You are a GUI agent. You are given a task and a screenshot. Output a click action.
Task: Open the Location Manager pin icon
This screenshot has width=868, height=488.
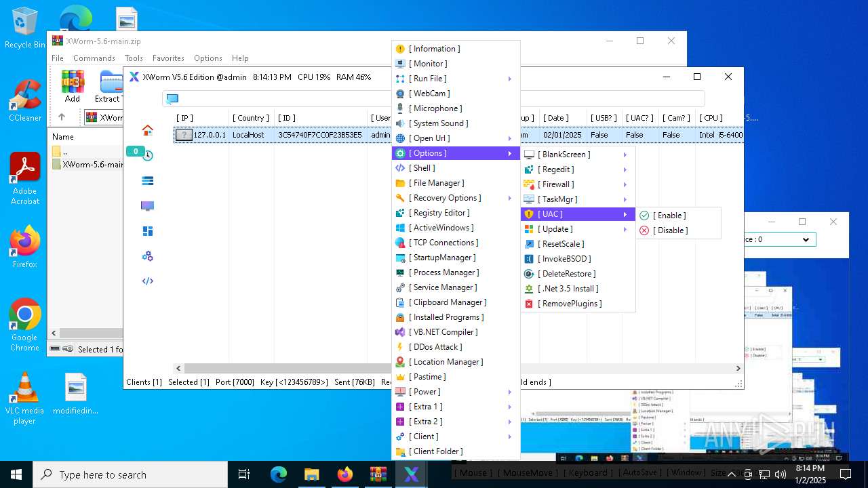[400, 362]
